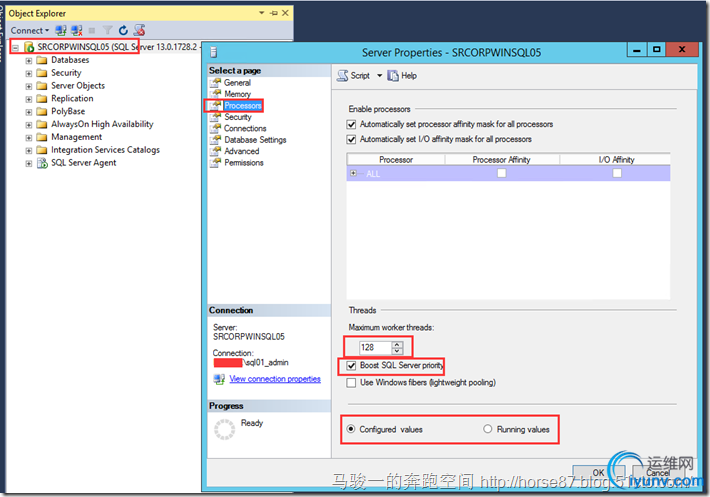710x497 pixels.
Task: Open the General page
Action: (237, 83)
